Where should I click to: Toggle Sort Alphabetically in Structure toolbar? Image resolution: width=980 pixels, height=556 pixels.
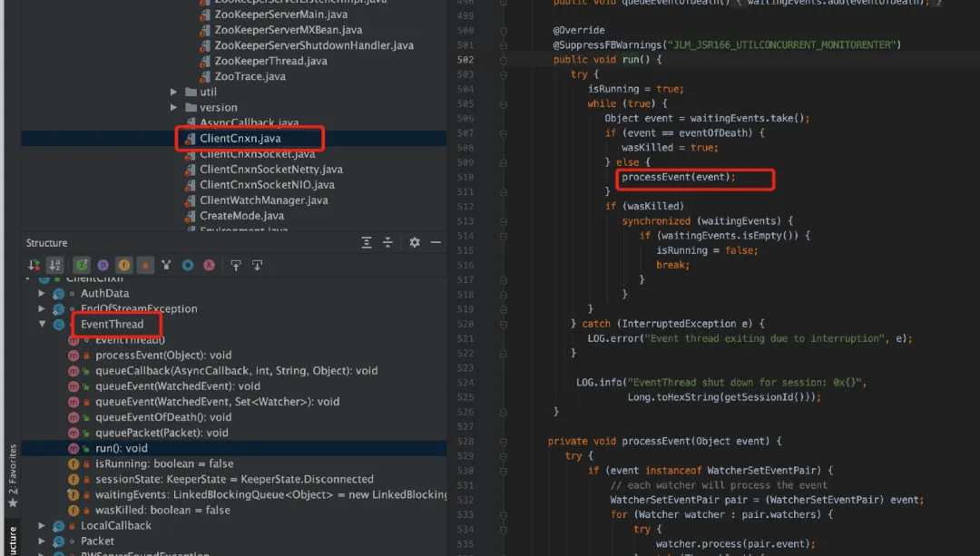coord(55,266)
